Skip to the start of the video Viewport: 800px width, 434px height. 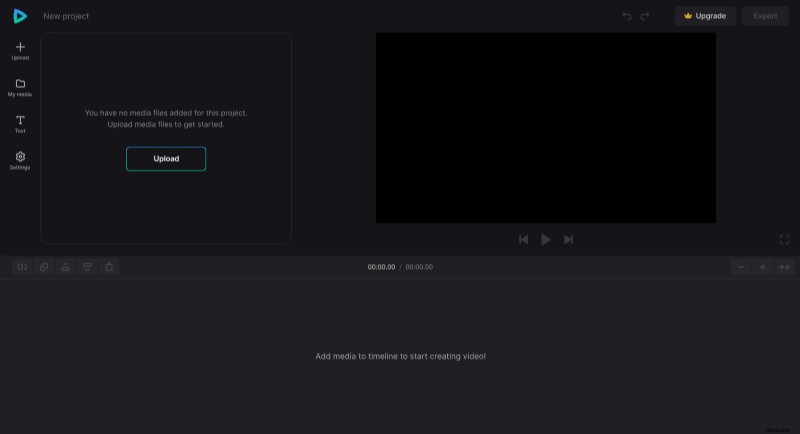523,240
